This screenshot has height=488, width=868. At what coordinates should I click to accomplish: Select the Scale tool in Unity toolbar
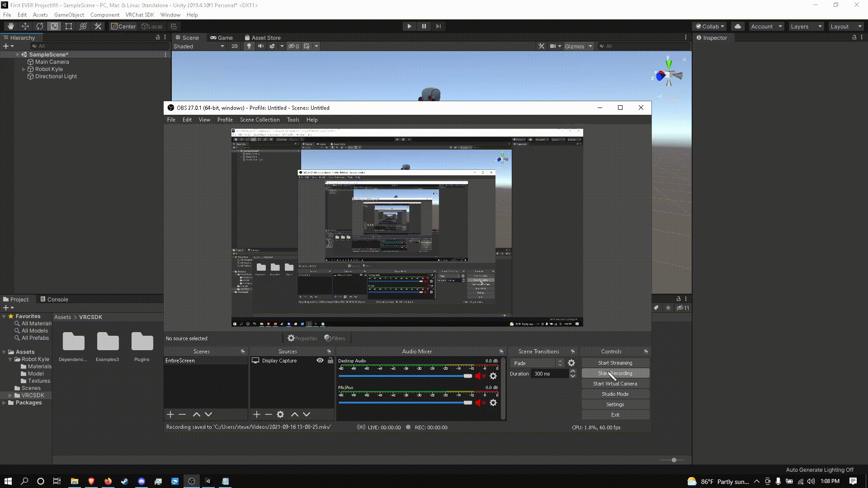(54, 26)
